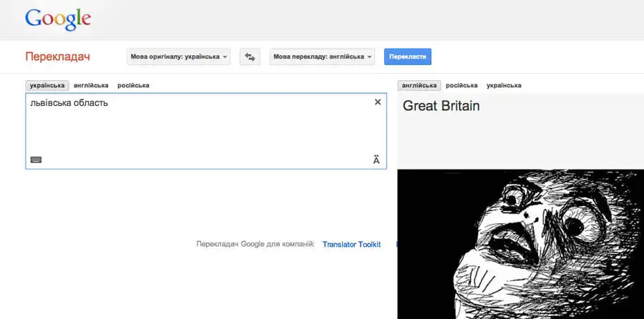
Task: Select англійська in target language tabs
Action: click(419, 85)
